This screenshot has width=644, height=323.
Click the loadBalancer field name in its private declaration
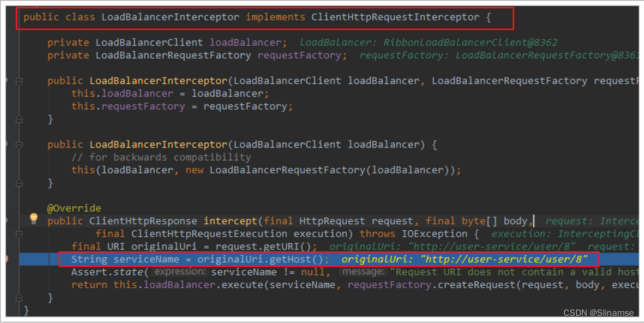point(246,42)
